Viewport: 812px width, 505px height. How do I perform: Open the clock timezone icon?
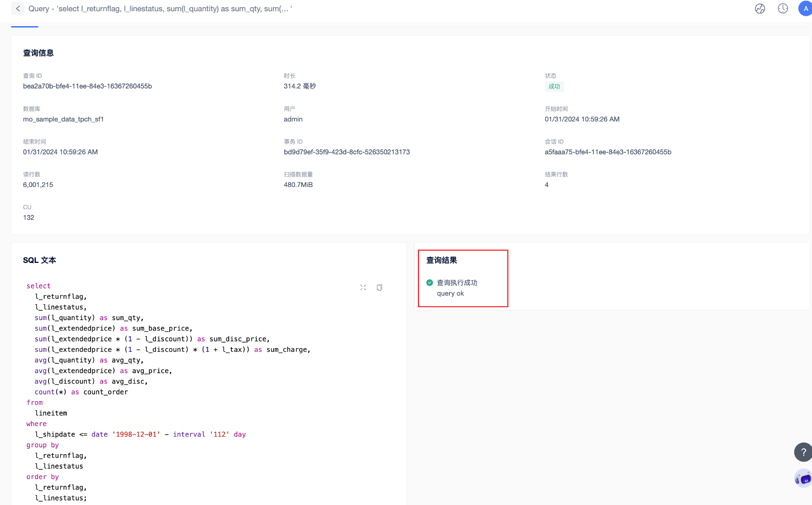[783, 8]
